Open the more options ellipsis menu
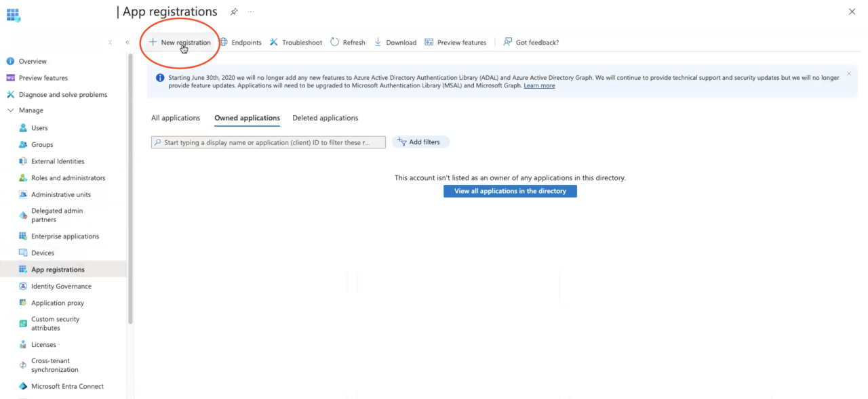Viewport: 868px width, 399px height. tap(250, 12)
